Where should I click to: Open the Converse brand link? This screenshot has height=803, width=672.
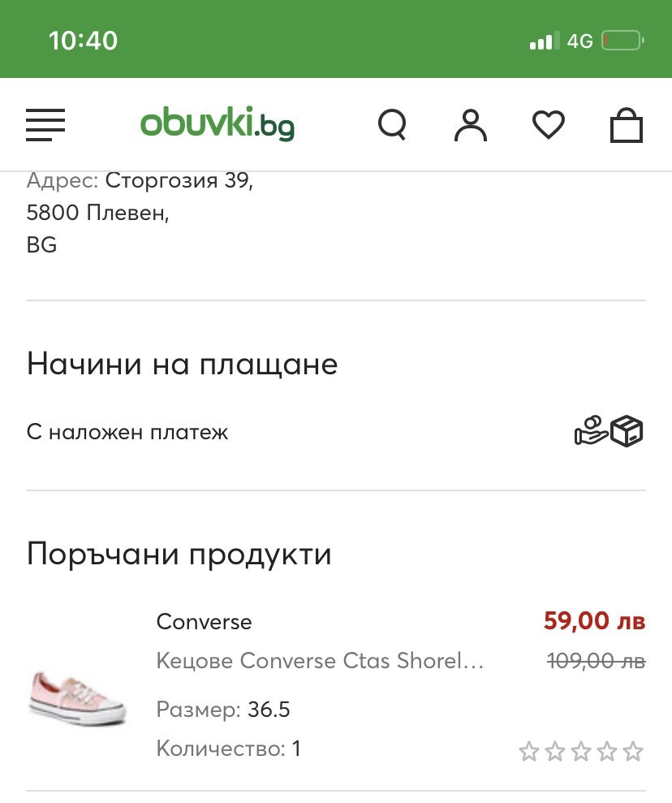click(204, 622)
